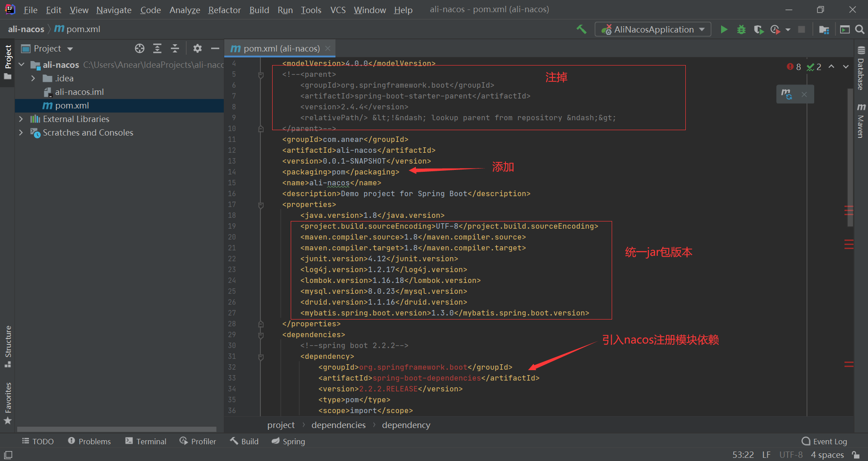Click Expand All in Project panel
This screenshot has height=461, width=868.
[157, 48]
